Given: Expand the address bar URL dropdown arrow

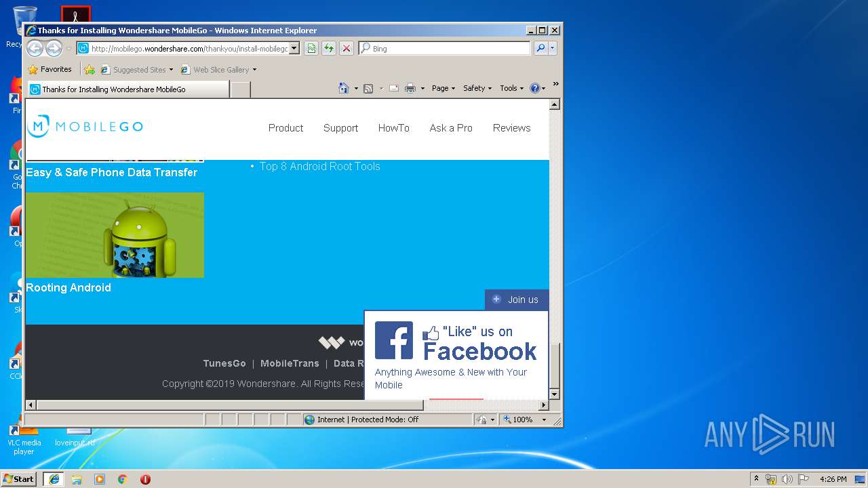Looking at the screenshot, I should coord(294,49).
